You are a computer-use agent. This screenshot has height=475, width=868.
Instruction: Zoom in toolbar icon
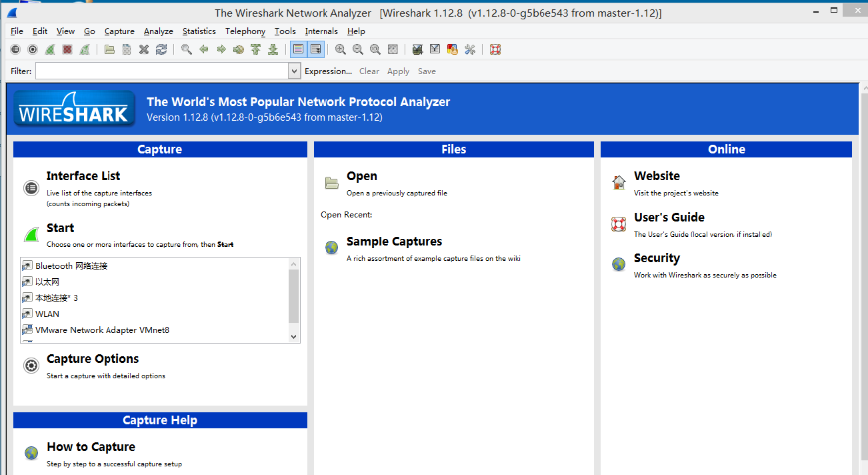(341, 49)
